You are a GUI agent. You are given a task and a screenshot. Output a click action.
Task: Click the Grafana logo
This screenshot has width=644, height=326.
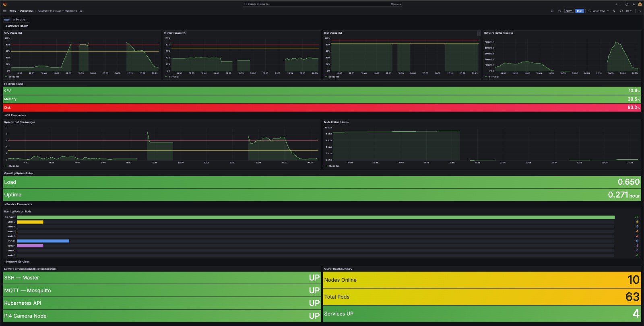click(5, 4)
